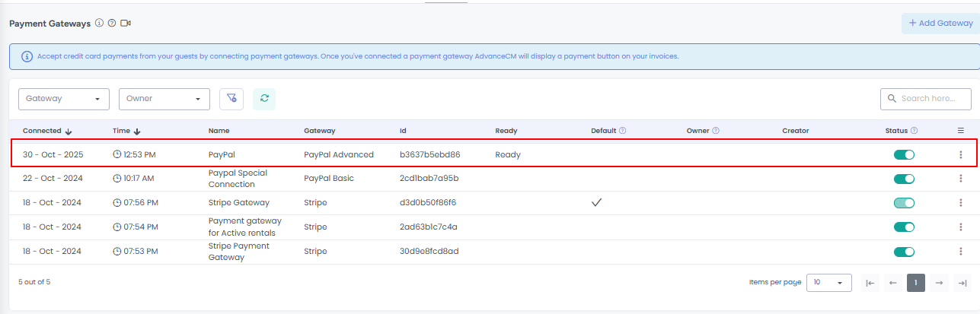The image size is (980, 314).
Task: Open the help question mark icon near title
Action: [112, 23]
